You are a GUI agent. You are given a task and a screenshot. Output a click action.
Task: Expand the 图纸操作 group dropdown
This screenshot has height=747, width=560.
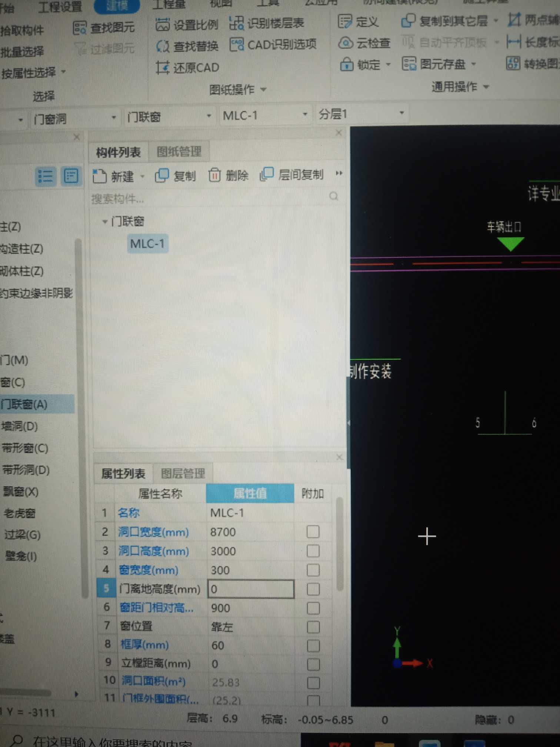pos(263,89)
